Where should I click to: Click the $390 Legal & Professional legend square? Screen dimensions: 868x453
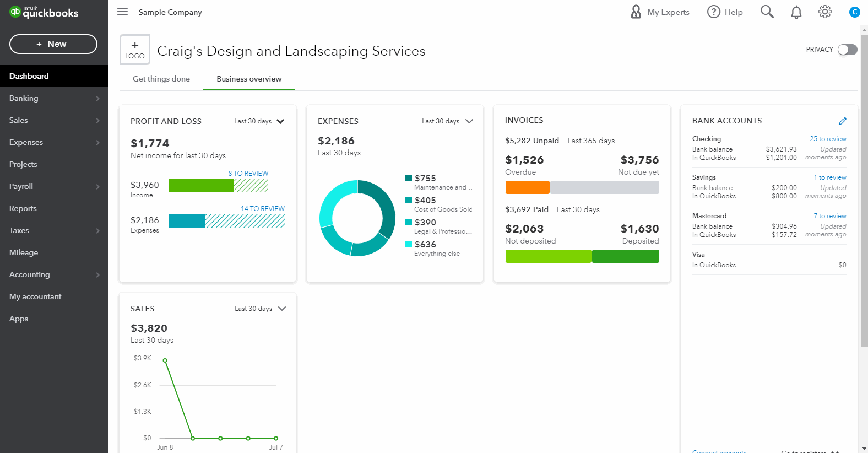pos(408,222)
